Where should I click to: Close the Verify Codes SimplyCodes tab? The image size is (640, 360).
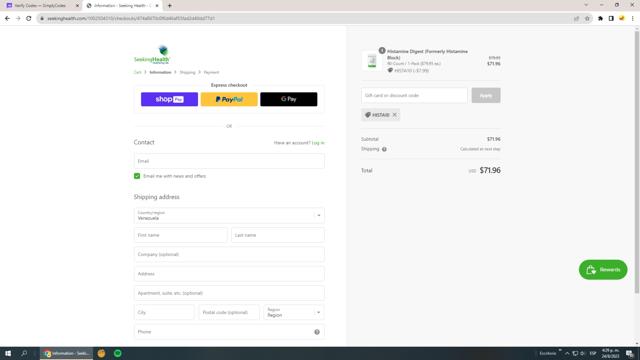77,6
